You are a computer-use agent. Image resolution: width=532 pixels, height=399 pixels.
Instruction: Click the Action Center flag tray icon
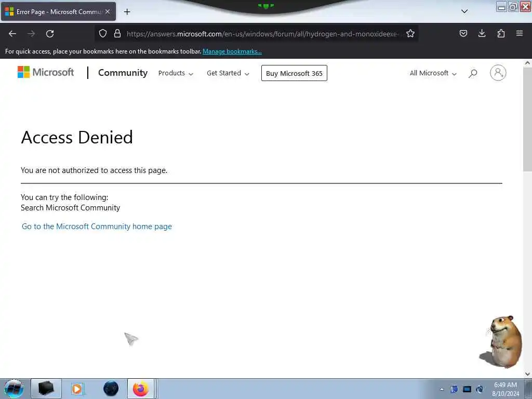click(x=454, y=389)
